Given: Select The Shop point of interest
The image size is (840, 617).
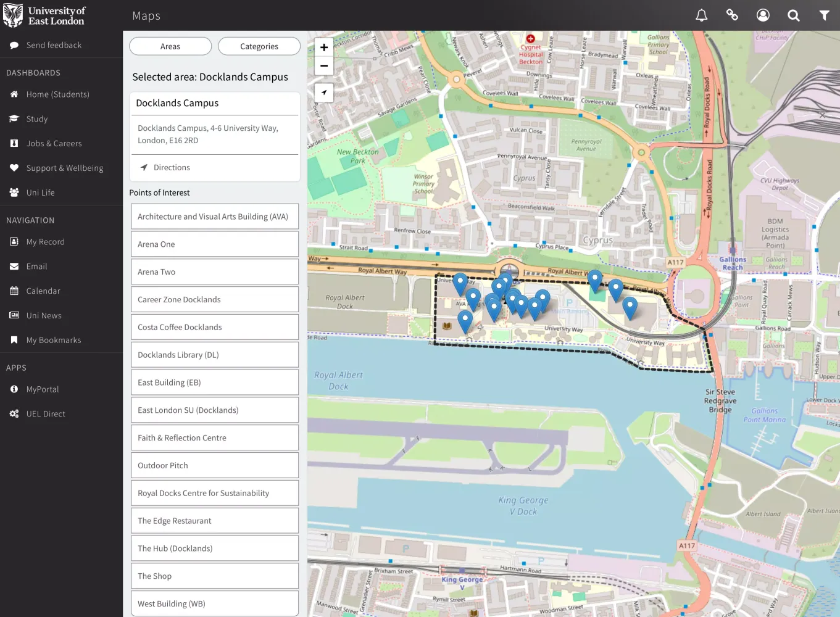Looking at the screenshot, I should click(215, 576).
